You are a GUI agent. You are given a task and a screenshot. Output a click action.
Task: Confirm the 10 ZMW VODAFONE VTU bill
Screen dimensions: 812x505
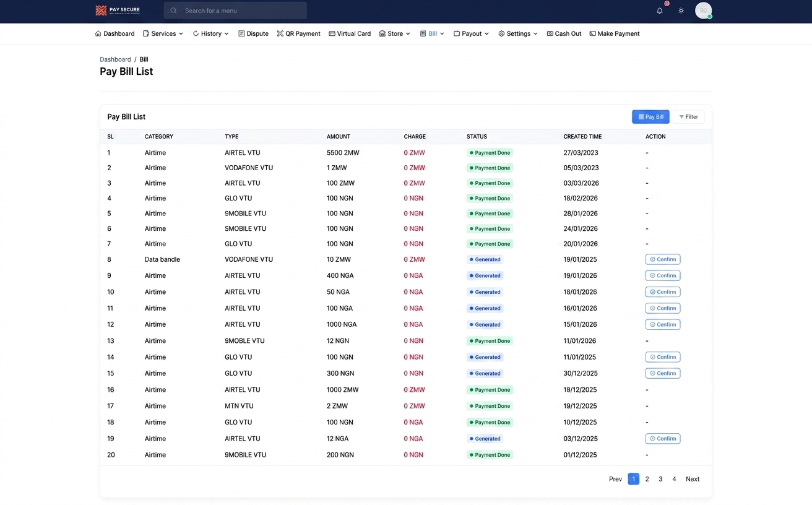click(x=663, y=259)
